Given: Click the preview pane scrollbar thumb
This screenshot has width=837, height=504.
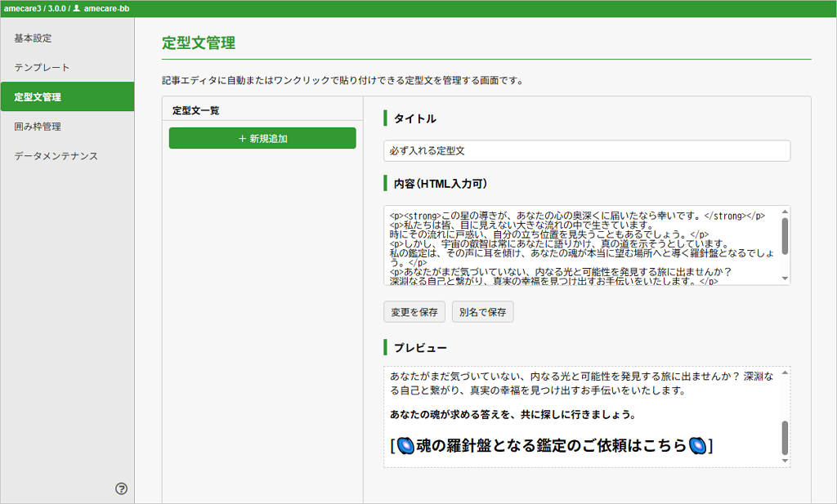Looking at the screenshot, I should pos(785,438).
